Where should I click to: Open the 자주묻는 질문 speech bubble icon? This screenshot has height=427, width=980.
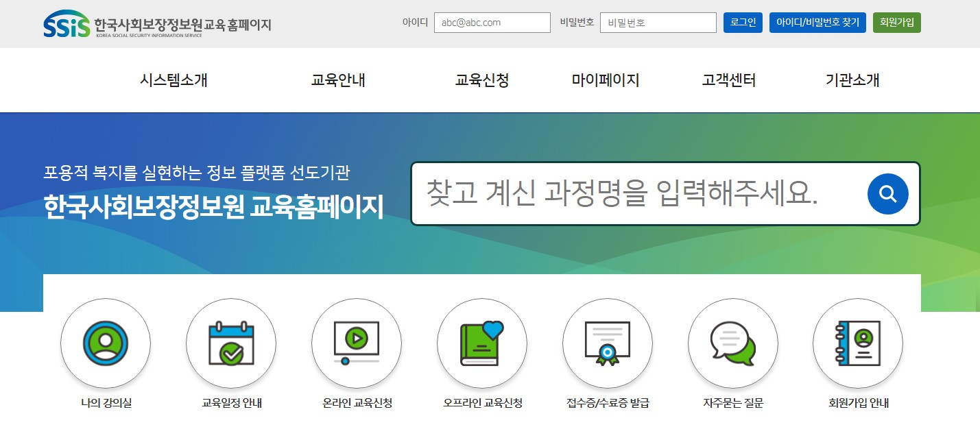(733, 343)
